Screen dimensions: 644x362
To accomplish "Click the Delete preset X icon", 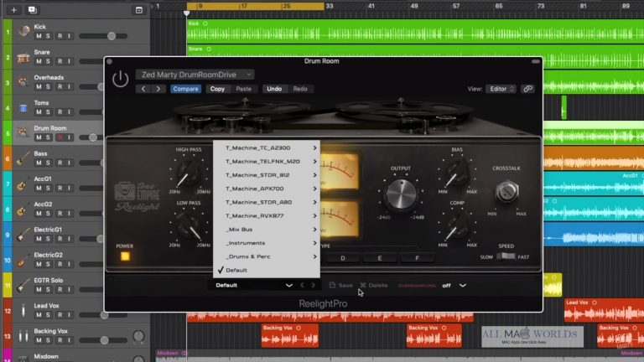I will 363,285.
